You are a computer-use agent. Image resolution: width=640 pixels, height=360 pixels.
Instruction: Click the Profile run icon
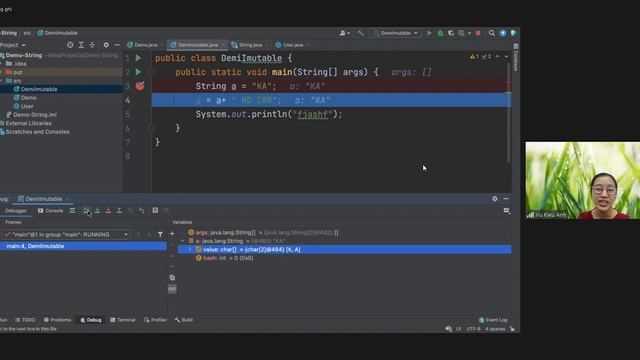click(462, 33)
